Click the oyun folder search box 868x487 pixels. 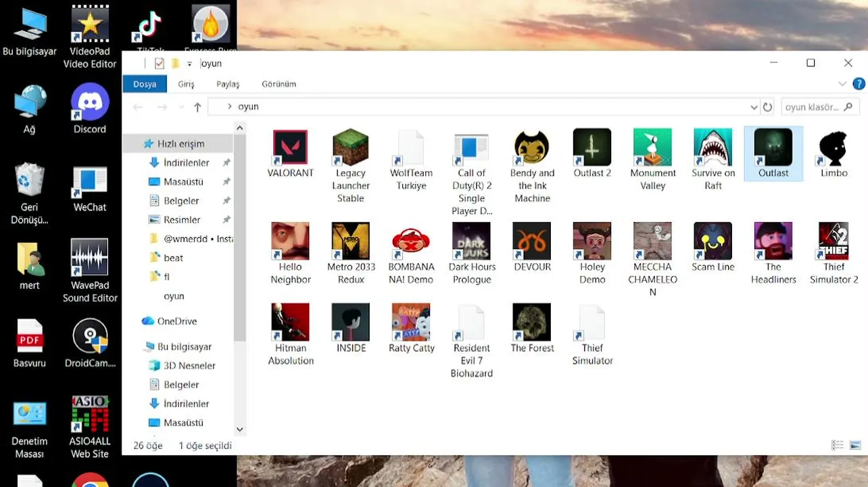pos(820,107)
